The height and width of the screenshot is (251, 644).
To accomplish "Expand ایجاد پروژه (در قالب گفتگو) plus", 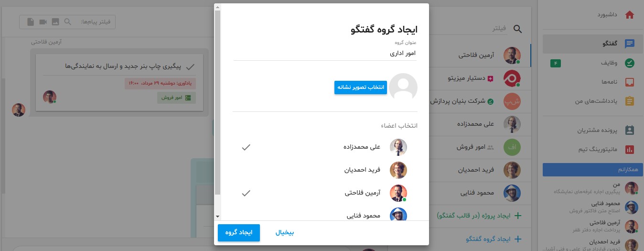I will (x=517, y=216).
